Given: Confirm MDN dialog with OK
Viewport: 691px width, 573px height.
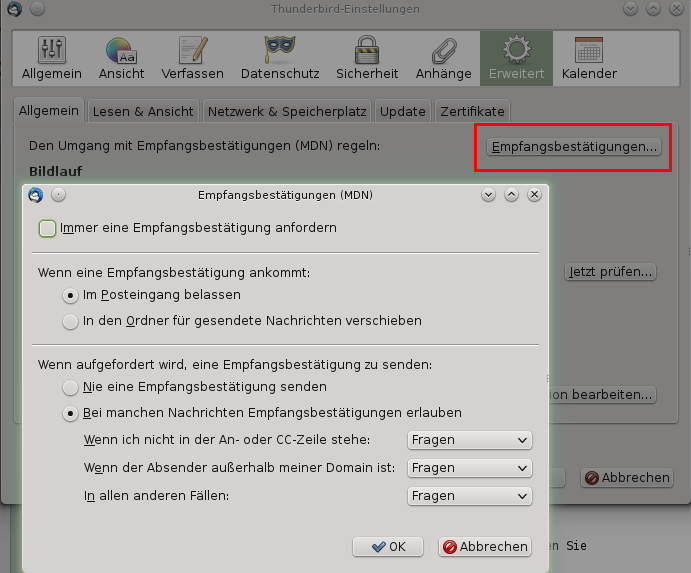Looking at the screenshot, I should coord(388,547).
